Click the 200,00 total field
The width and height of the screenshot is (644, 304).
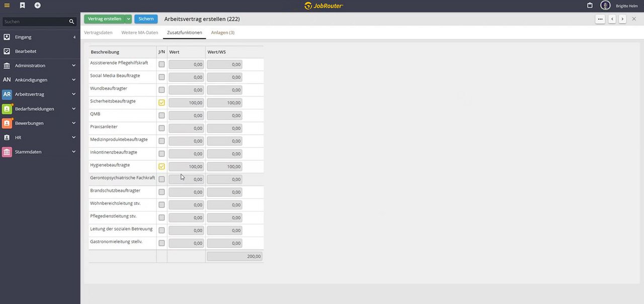(234, 256)
